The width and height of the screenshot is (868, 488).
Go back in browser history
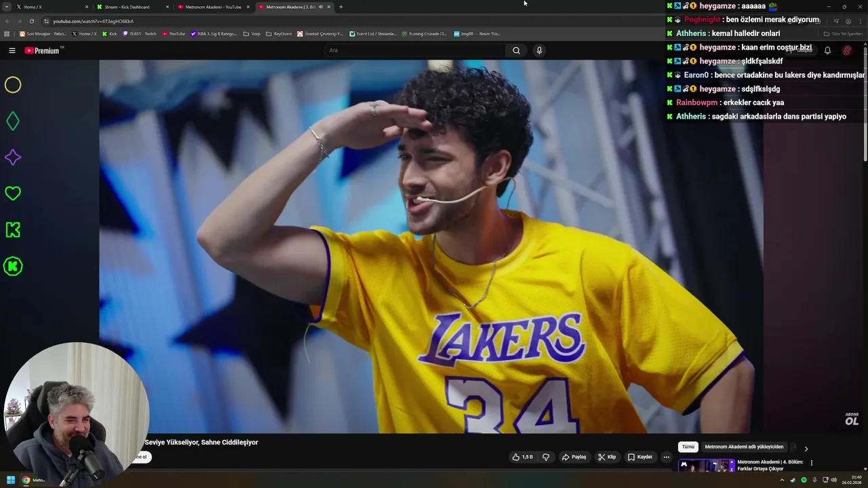(x=8, y=21)
